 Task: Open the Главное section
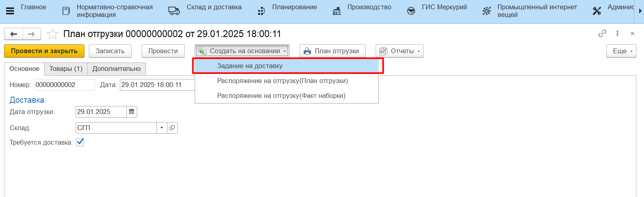tap(33, 7)
